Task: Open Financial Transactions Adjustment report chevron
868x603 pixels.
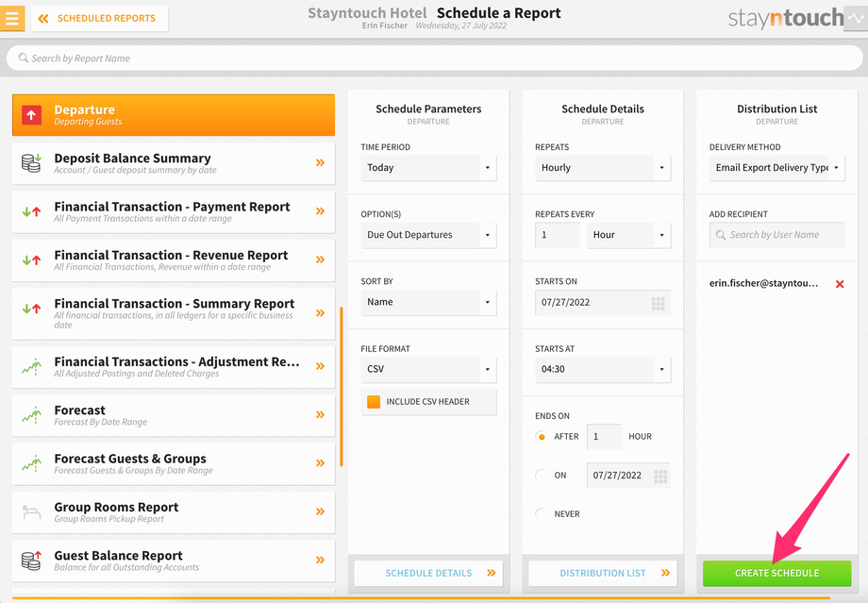Action: [x=320, y=366]
